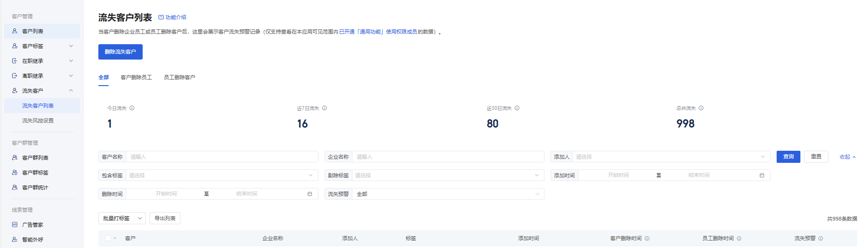Screen dimensions: 868x248
Task: Click the 添加人 column header
Action: pos(350,238)
